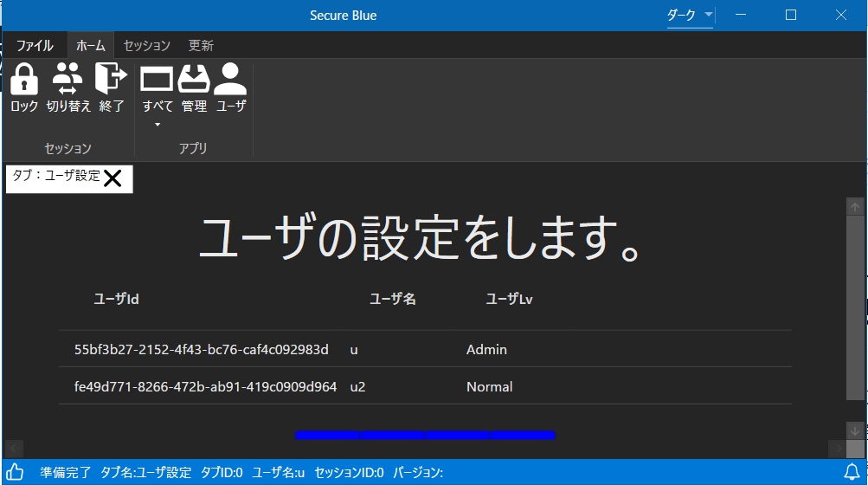
Task: Switch to the セッション ribbon tab
Action: pyautogui.click(x=147, y=45)
